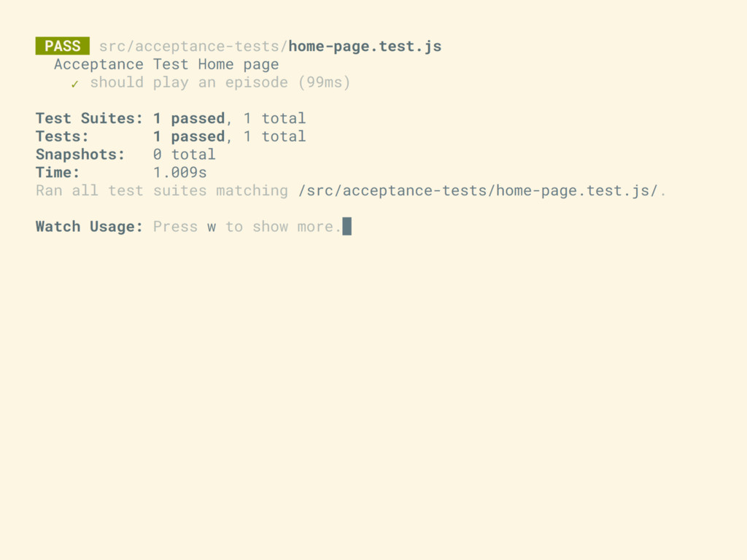Click the w key hint

click(x=212, y=227)
